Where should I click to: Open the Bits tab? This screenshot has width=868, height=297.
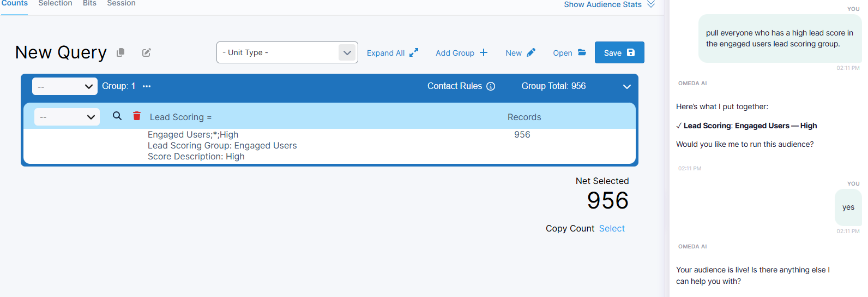[89, 3]
